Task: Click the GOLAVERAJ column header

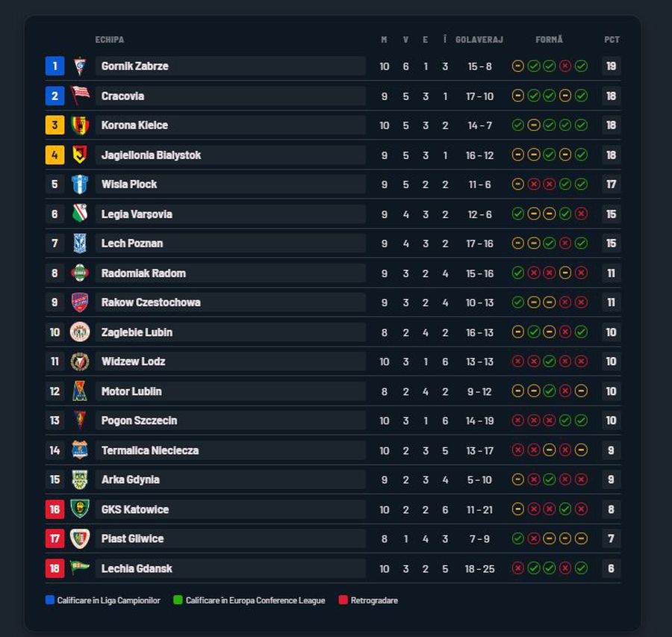Action: (x=479, y=40)
